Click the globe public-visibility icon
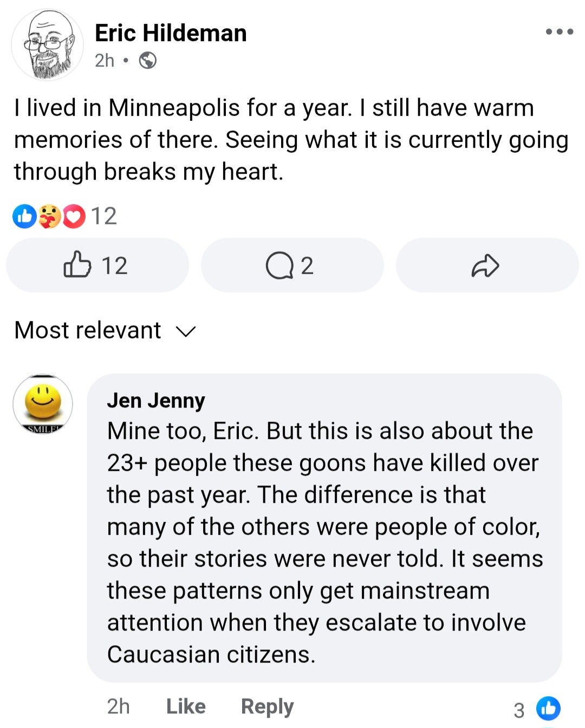Image resolution: width=585 pixels, height=728 pixels. 147,61
